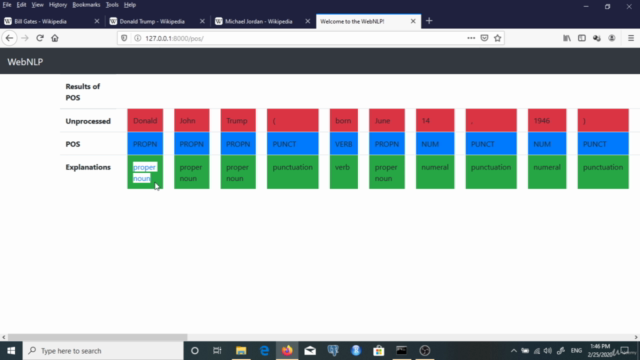This screenshot has height=360, width=640.
Task: Save page to Pocket
Action: click(484, 38)
